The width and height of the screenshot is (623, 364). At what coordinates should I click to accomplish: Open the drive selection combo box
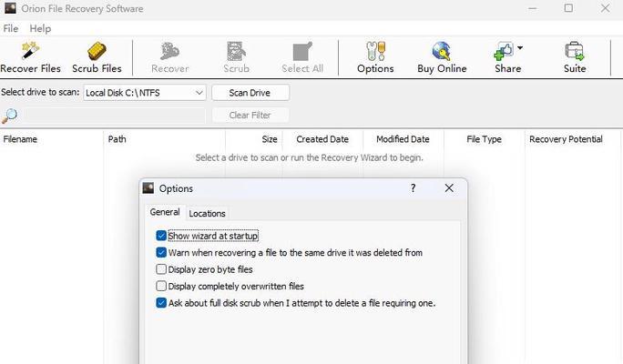click(x=145, y=93)
